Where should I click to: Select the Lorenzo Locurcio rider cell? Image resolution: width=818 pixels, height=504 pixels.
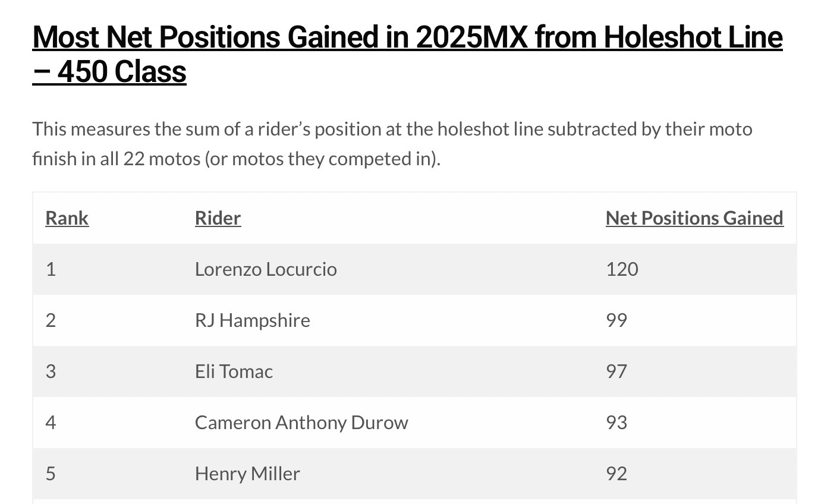pyautogui.click(x=266, y=269)
